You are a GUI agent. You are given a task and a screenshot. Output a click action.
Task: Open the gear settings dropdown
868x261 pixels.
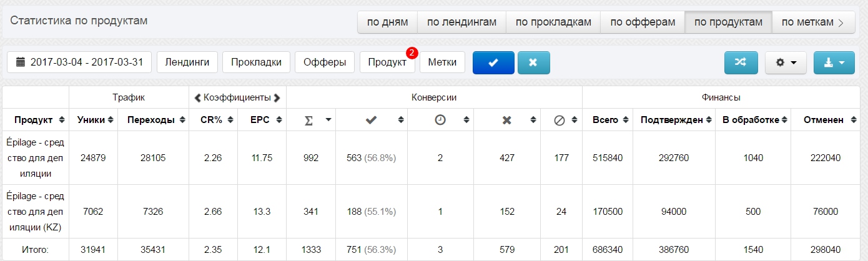coord(786,62)
